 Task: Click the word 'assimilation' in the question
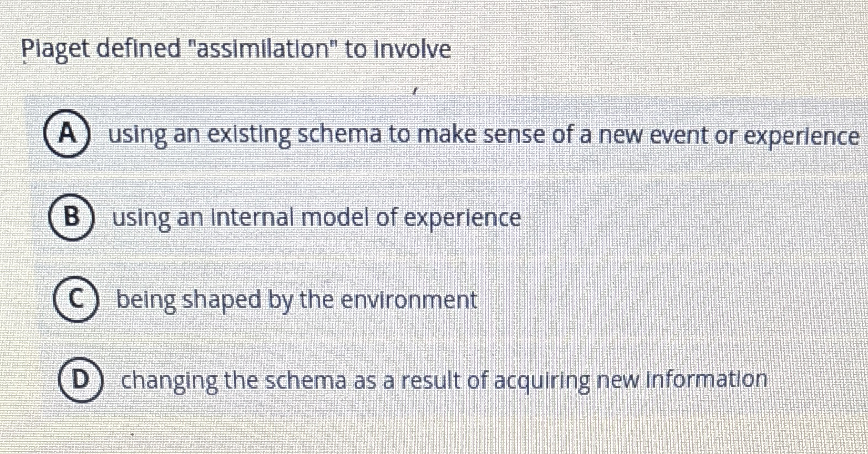tap(261, 50)
